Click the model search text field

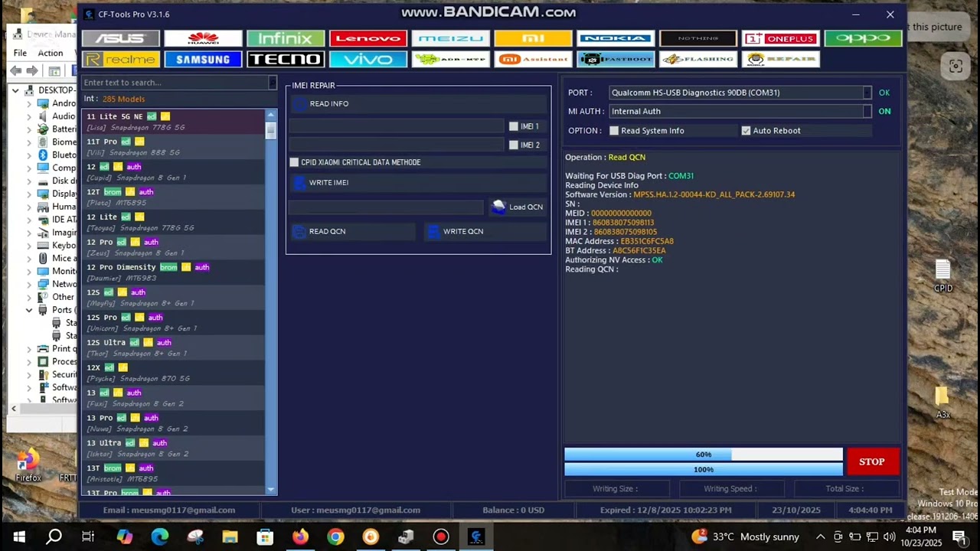coord(175,83)
